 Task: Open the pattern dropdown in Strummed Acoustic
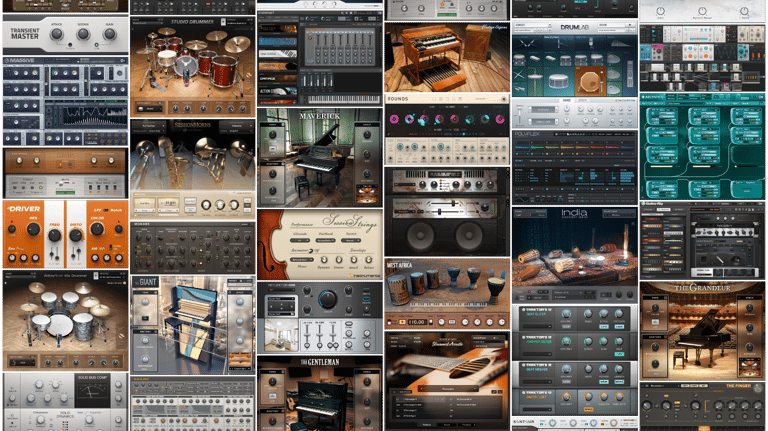point(447,388)
